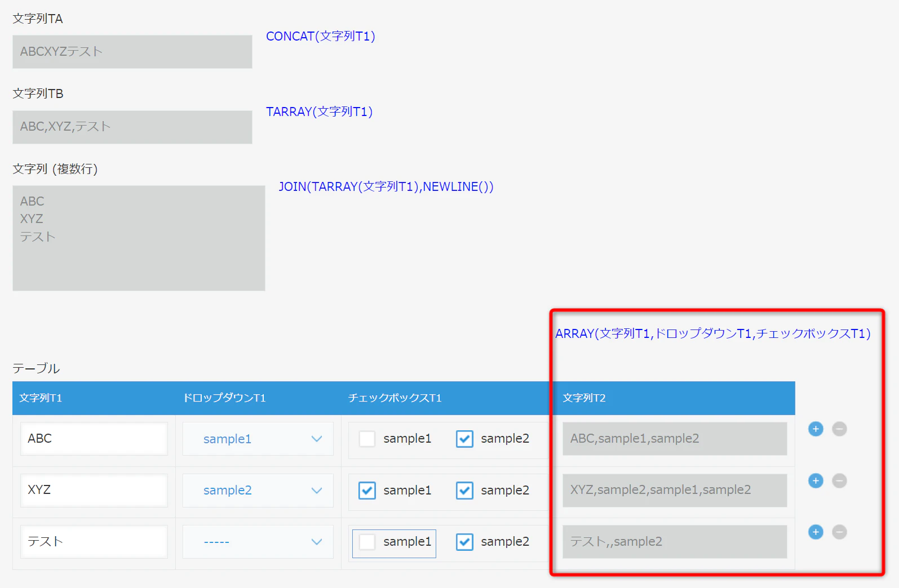Click the 文字列T1 field containing ABC
Screen dimensions: 899x588
tap(94, 439)
